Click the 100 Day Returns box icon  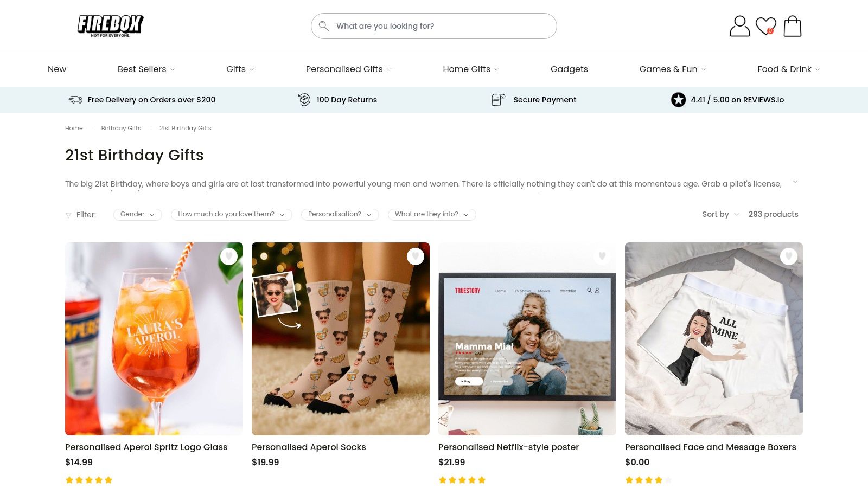[304, 100]
